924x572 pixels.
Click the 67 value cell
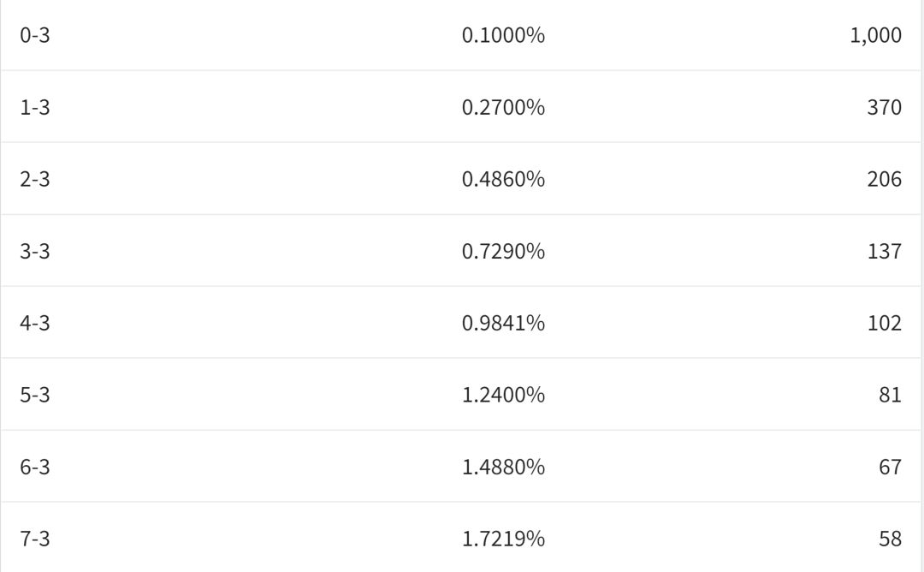(891, 467)
